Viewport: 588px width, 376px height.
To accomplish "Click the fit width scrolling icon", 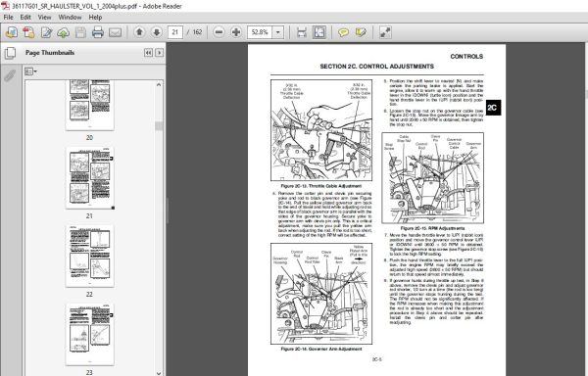I will coord(302,32).
